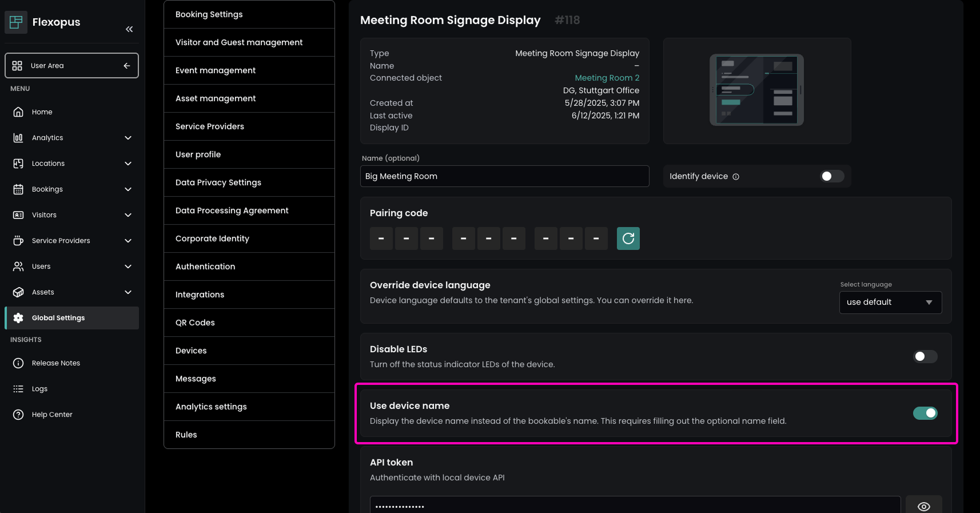
Task: Open Logs list icon in sidebar
Action: click(18, 389)
